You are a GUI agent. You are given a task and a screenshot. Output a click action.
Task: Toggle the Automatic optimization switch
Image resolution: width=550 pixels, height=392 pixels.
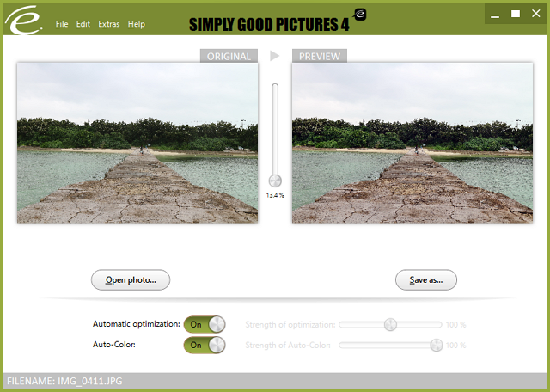click(205, 324)
